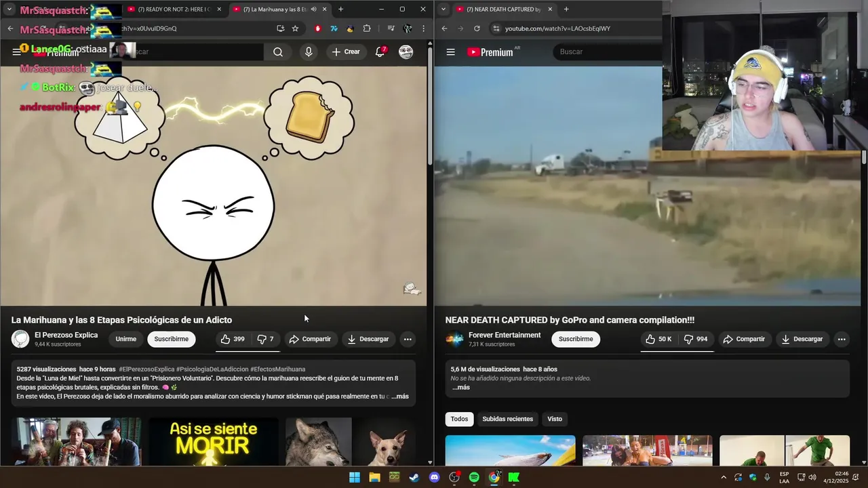Select the NEAR DEATH CAPTURED browser tab
Screen dimensions: 868x488
(505, 9)
